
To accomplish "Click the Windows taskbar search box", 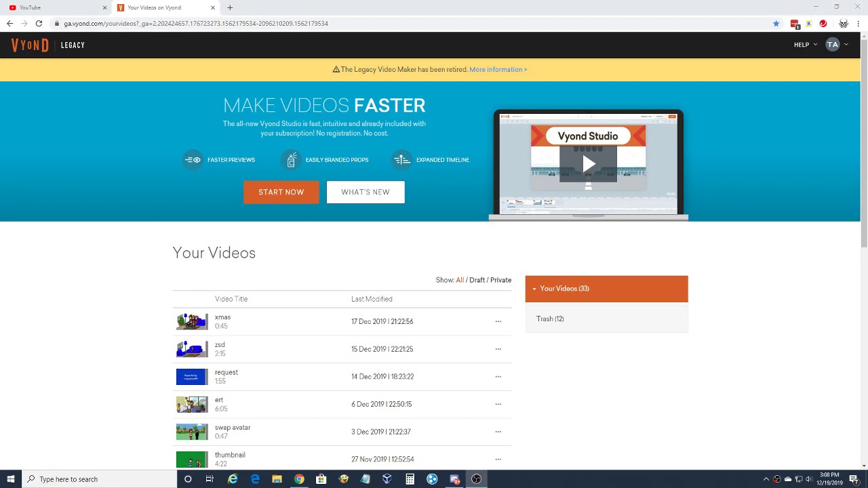I will (99, 479).
